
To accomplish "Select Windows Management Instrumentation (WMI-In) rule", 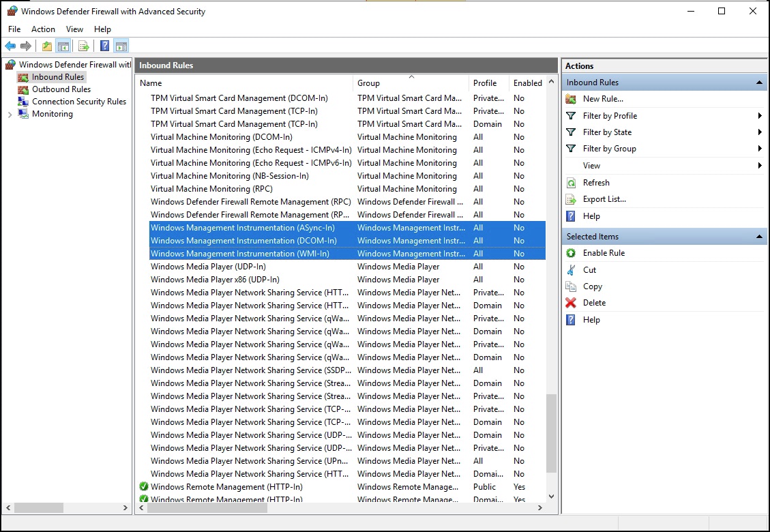I will 347,254.
